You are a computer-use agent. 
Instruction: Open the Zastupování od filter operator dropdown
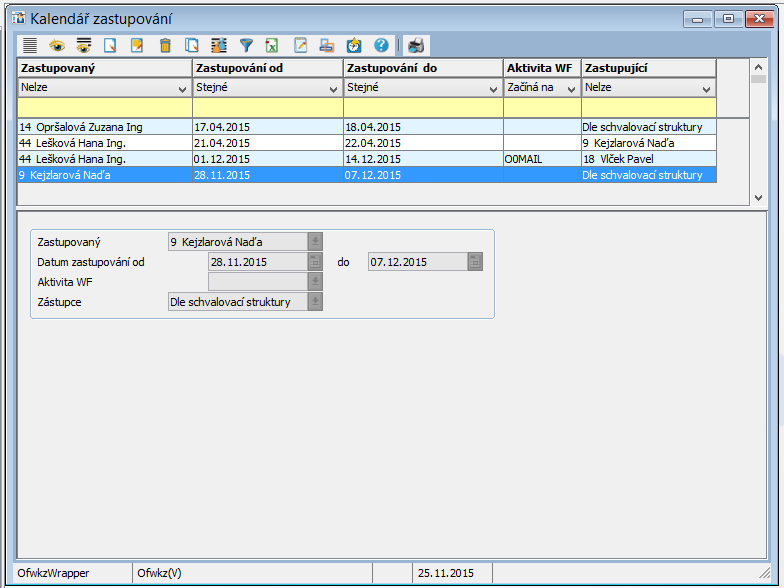(333, 88)
